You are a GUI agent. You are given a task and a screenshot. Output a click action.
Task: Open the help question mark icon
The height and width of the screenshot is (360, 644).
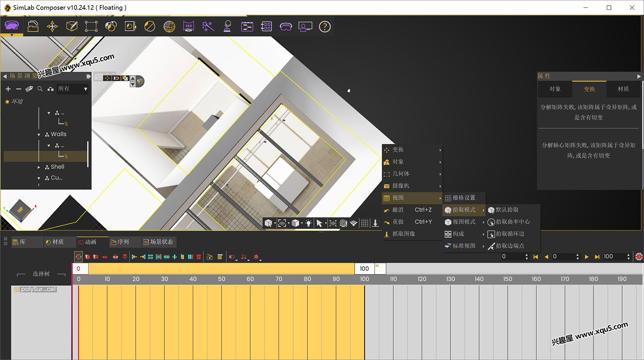pyautogui.click(x=325, y=27)
